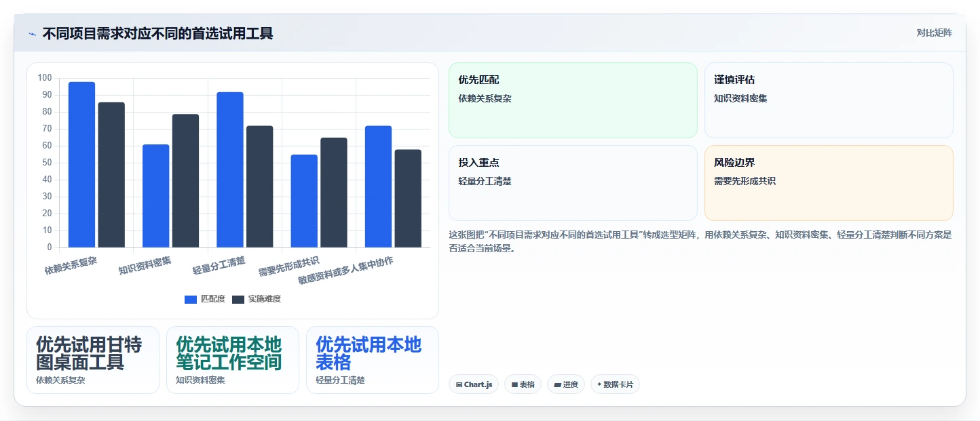This screenshot has width=980, height=421.
Task: Click the 进度 tag
Action: pyautogui.click(x=566, y=384)
